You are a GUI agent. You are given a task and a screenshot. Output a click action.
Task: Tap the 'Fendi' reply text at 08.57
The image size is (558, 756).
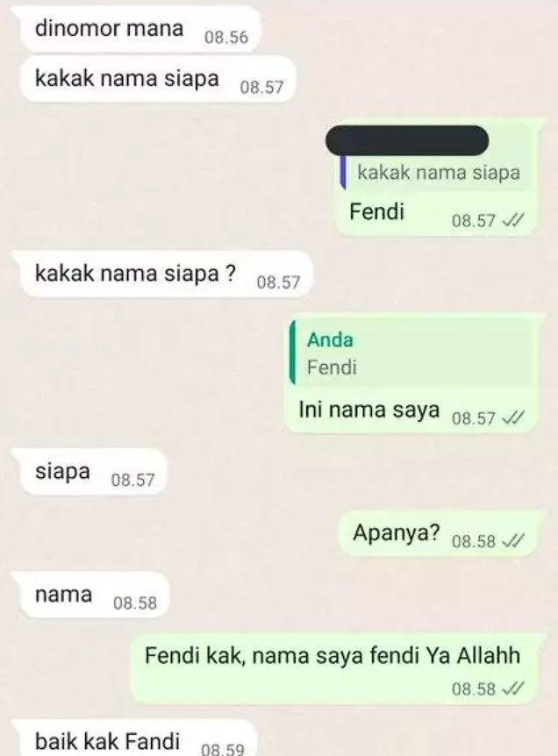click(x=376, y=211)
